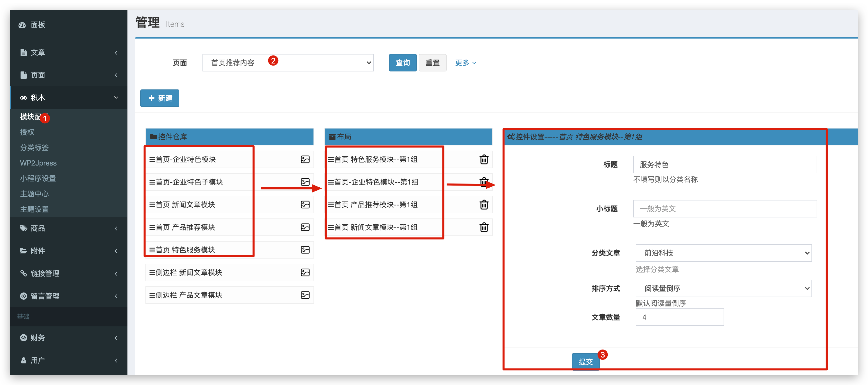Focus the 小标题 input field
This screenshot has width=868, height=385.
(725, 209)
